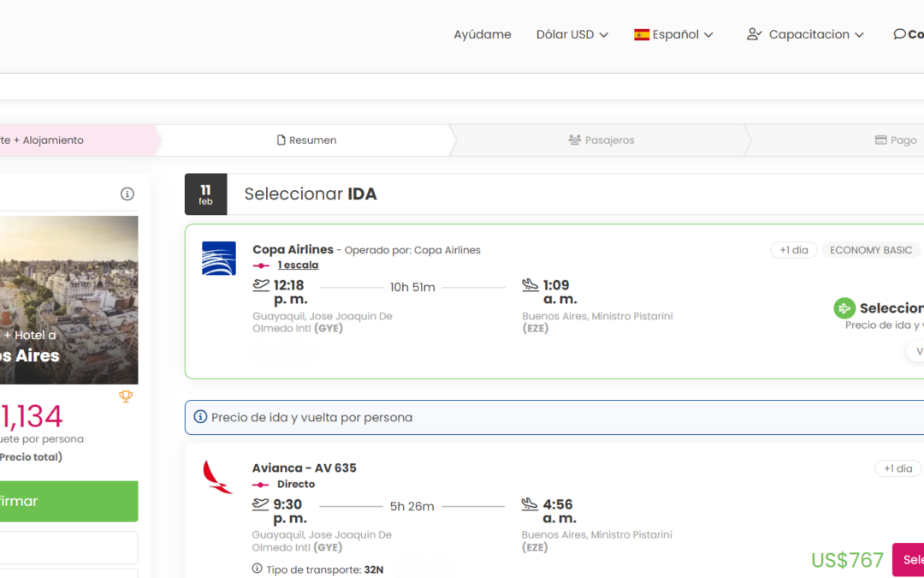Image resolution: width=924 pixels, height=578 pixels.
Task: Open the Dólar USD currency dropdown
Action: (572, 34)
